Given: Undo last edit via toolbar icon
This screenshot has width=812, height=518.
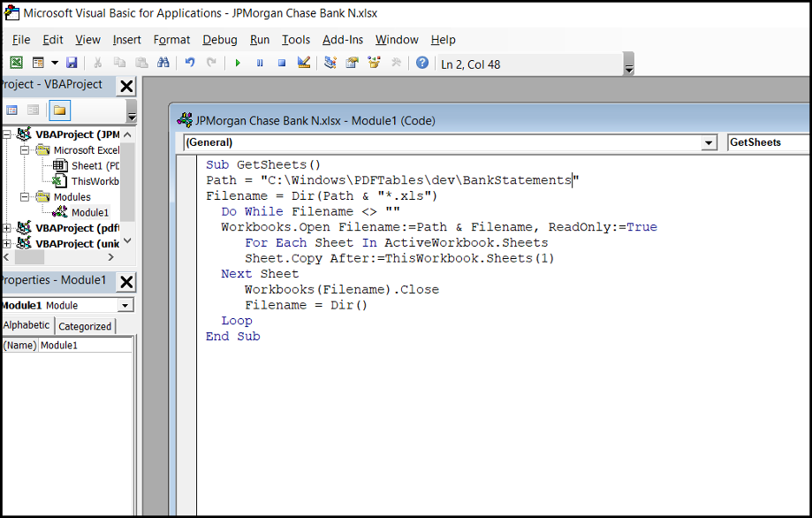Looking at the screenshot, I should point(188,62).
